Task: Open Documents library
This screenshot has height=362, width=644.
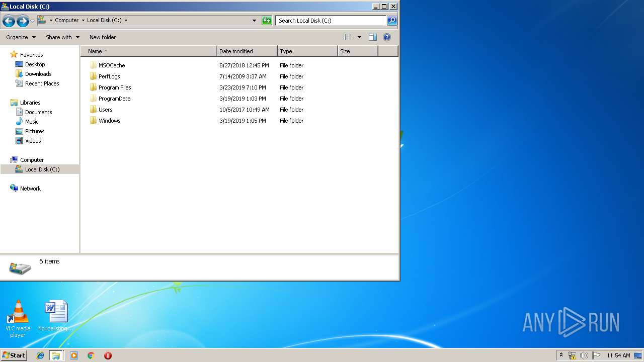Action: pos(38,112)
